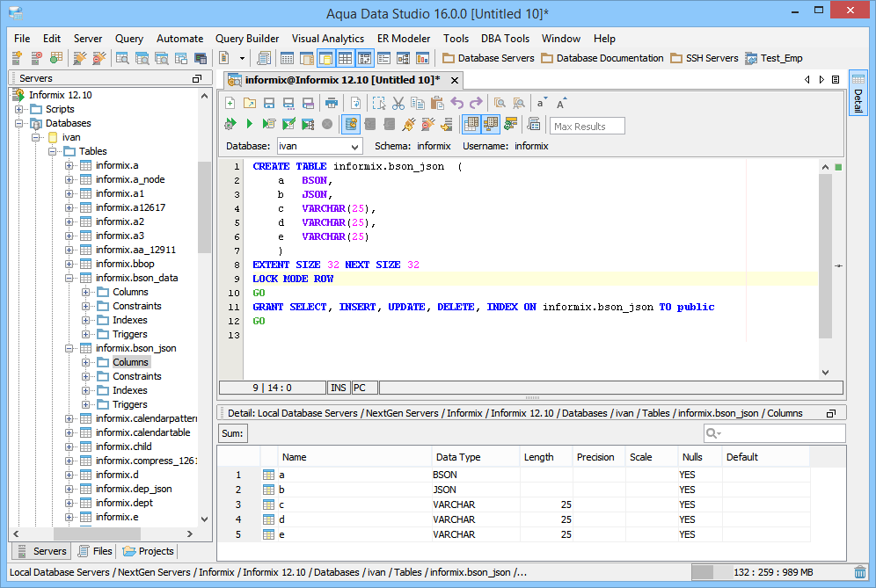Click the Print icon in editor toolbar
The height and width of the screenshot is (588, 876).
tap(331, 103)
